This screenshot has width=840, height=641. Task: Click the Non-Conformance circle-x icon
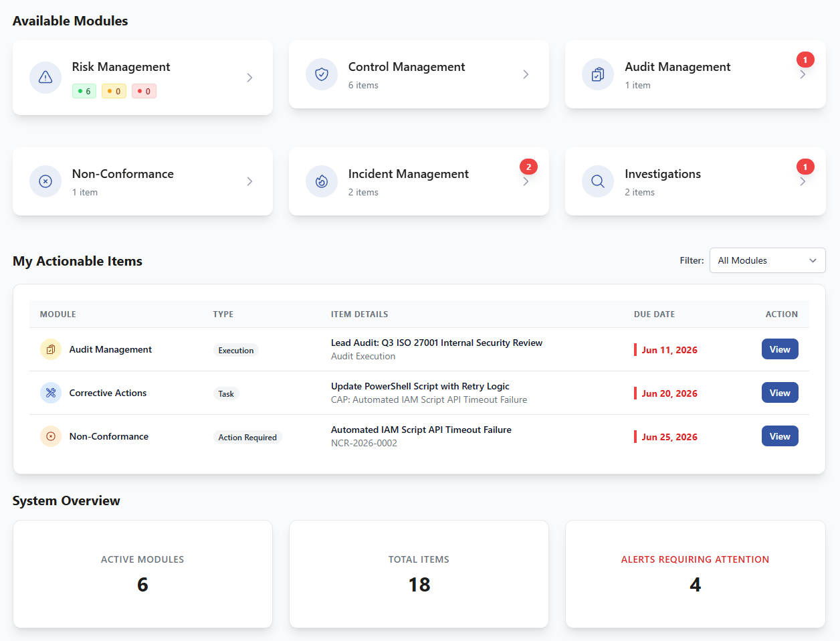(45, 181)
